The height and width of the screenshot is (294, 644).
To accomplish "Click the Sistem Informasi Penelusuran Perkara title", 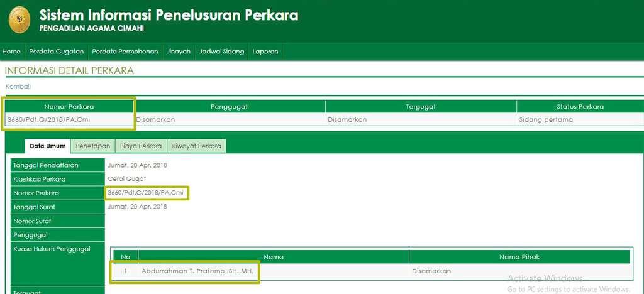I will click(x=169, y=15).
